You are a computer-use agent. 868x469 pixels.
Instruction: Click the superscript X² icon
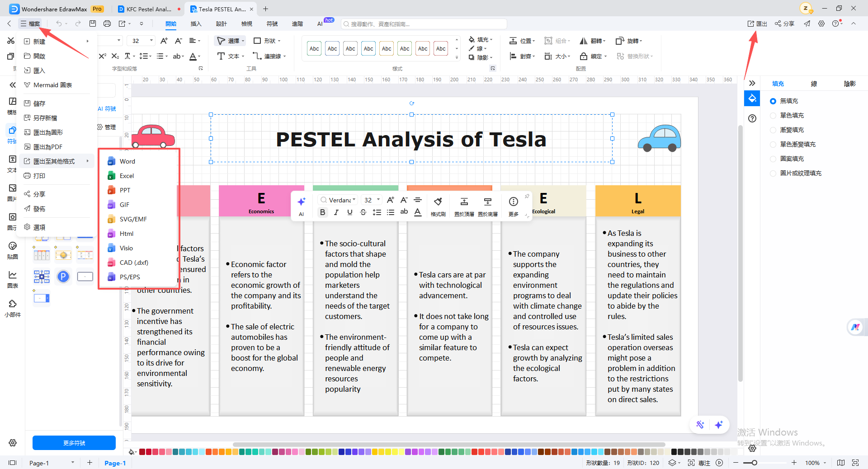click(x=103, y=56)
